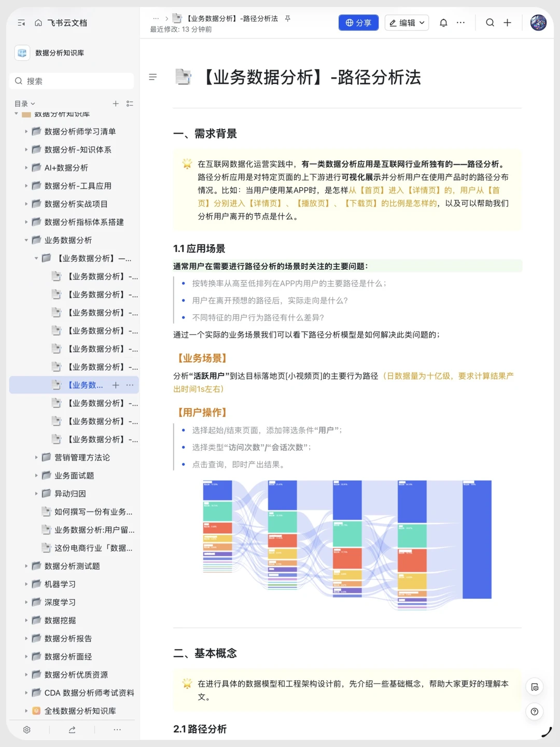Toggle document outline icon near title

(x=153, y=77)
